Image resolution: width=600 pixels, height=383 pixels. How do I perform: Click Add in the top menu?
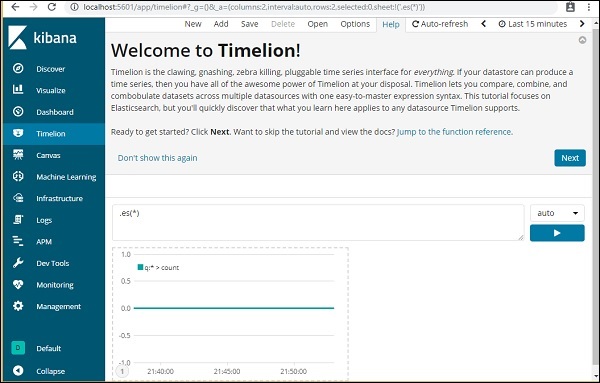(x=221, y=24)
